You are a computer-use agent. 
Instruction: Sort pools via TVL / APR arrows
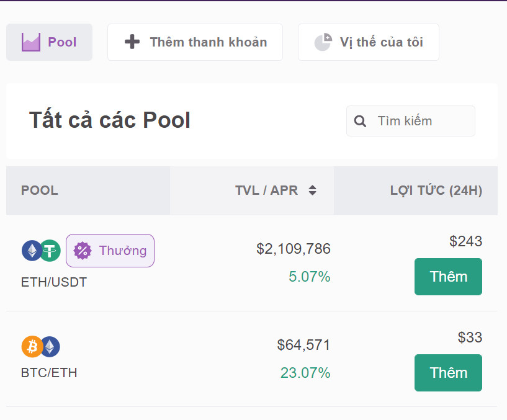[312, 190]
